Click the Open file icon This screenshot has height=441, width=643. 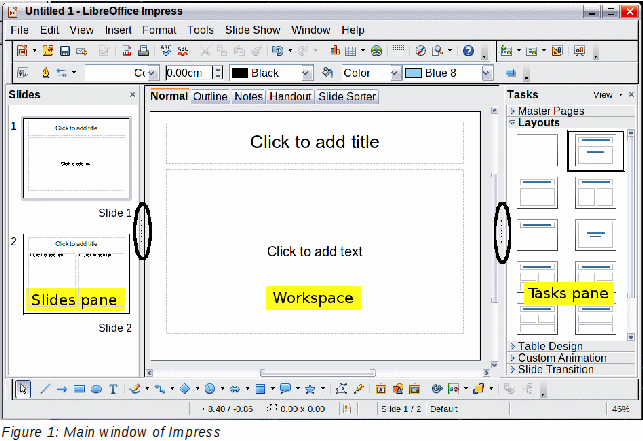[x=48, y=50]
